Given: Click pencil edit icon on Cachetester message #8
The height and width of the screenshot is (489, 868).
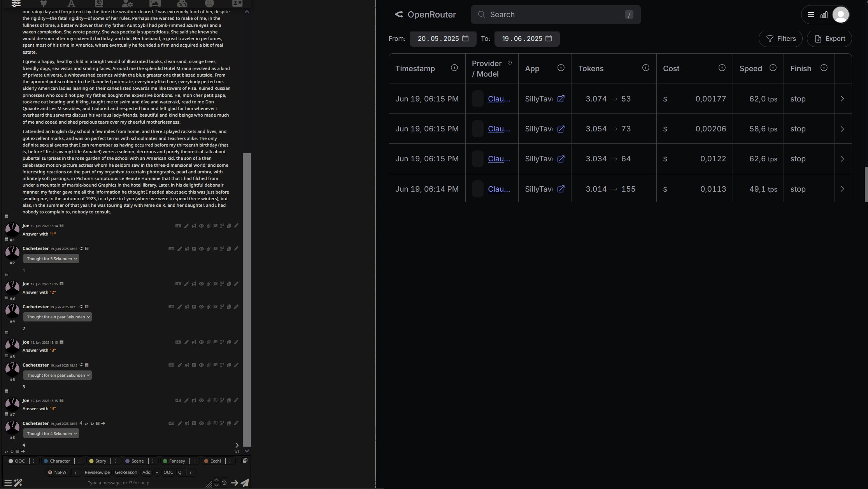Looking at the screenshot, I should (236, 424).
